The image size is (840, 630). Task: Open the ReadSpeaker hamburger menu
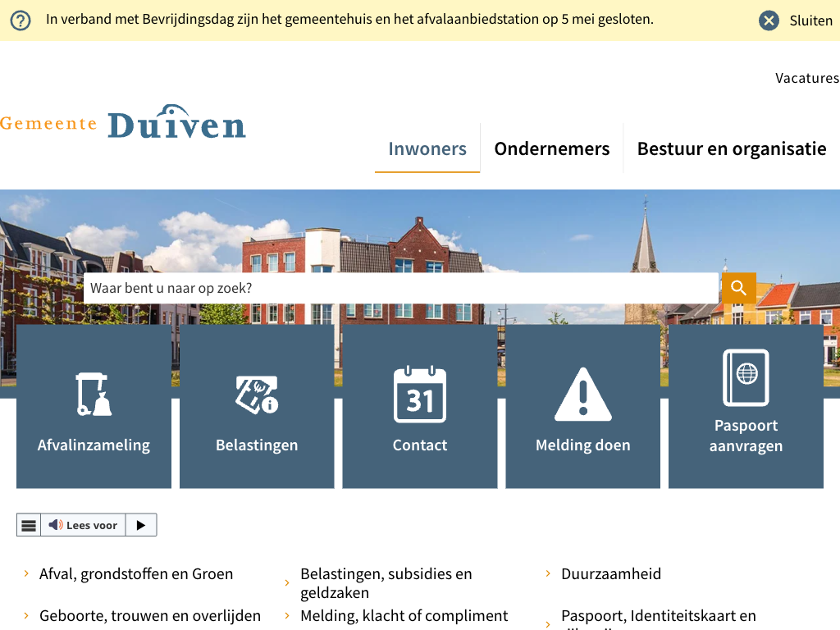click(x=29, y=525)
